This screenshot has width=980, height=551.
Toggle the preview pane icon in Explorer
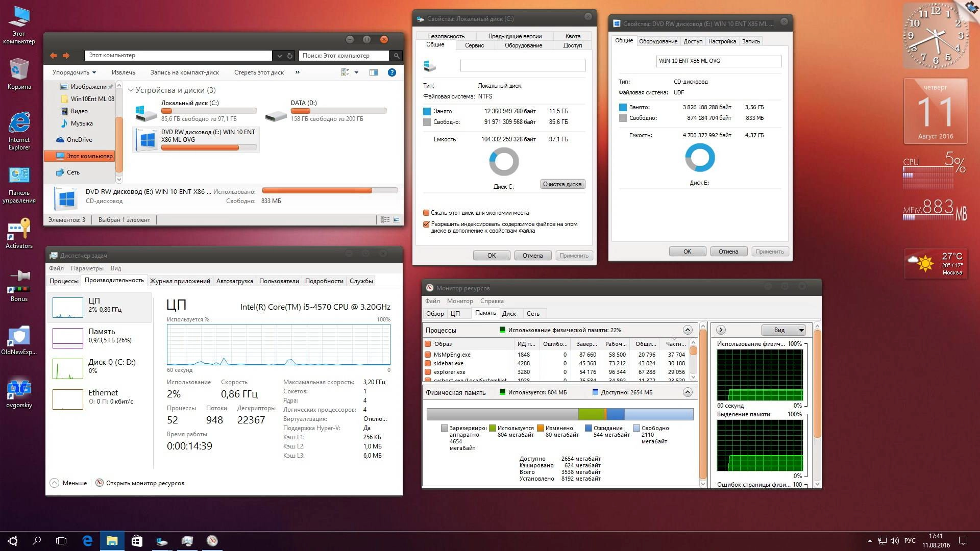pyautogui.click(x=374, y=72)
